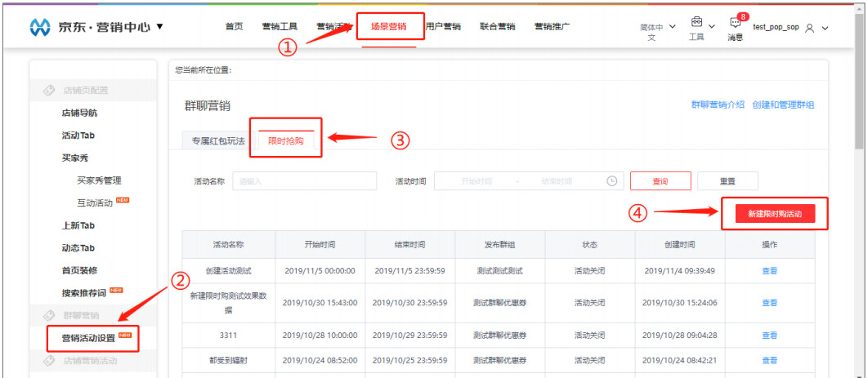Expand the 京东·营销中心 dropdown arrow
The height and width of the screenshot is (378, 868).
pyautogui.click(x=159, y=27)
